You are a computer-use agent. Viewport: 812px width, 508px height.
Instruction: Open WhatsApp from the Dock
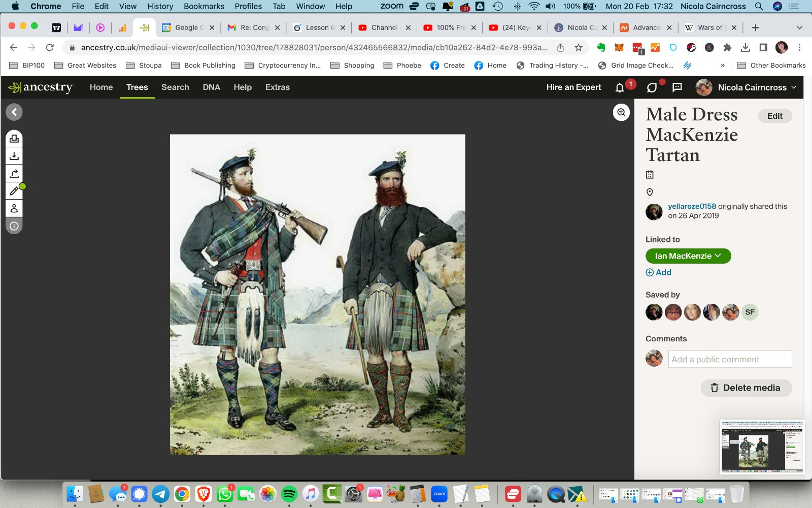point(225,494)
